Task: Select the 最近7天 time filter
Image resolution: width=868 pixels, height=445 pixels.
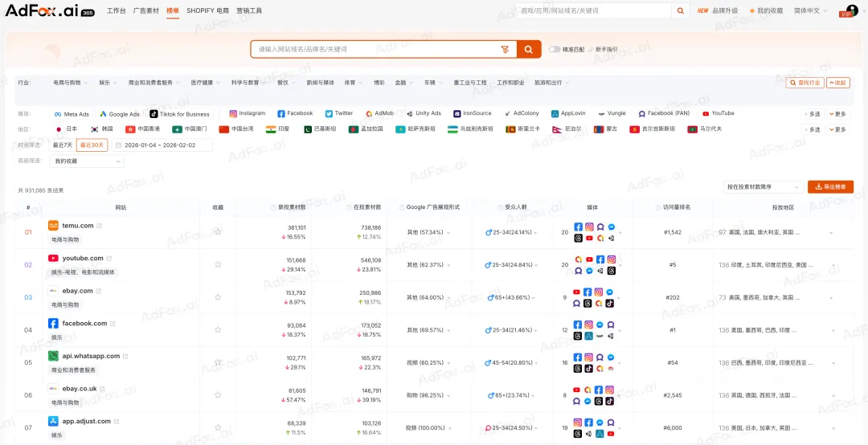Action: [x=63, y=145]
